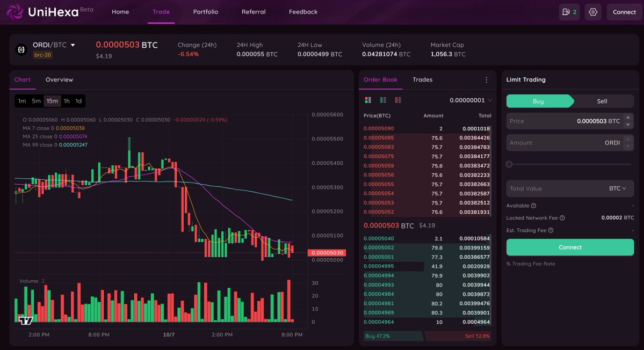Click MA 25 close indicator label

[x=55, y=136]
